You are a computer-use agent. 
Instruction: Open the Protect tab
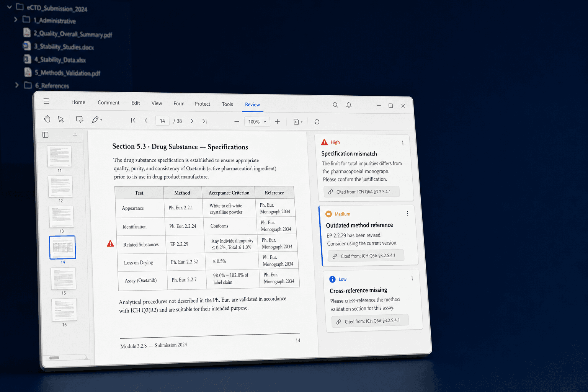[x=203, y=104]
